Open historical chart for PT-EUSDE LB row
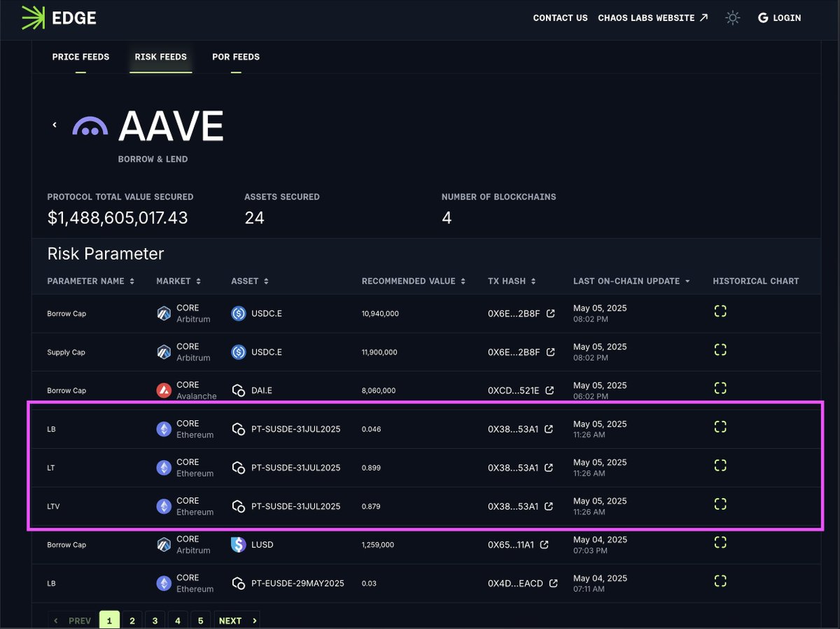This screenshot has width=840, height=629. pyautogui.click(x=720, y=581)
